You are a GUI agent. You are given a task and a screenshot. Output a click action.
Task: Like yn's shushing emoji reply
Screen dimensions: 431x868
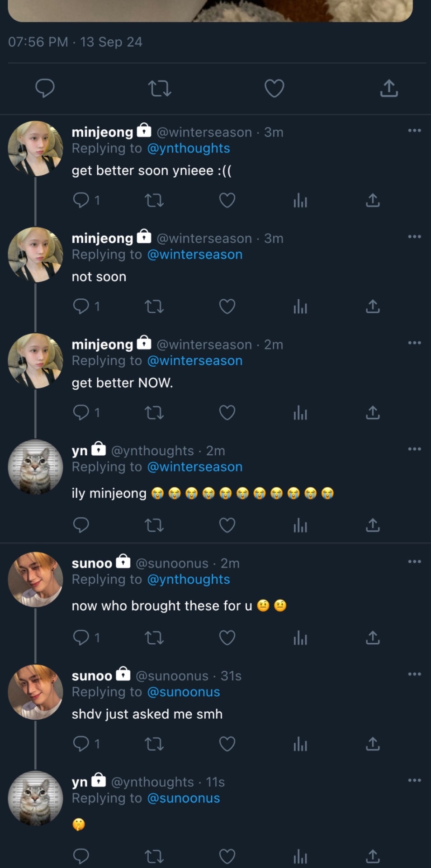pos(227,856)
